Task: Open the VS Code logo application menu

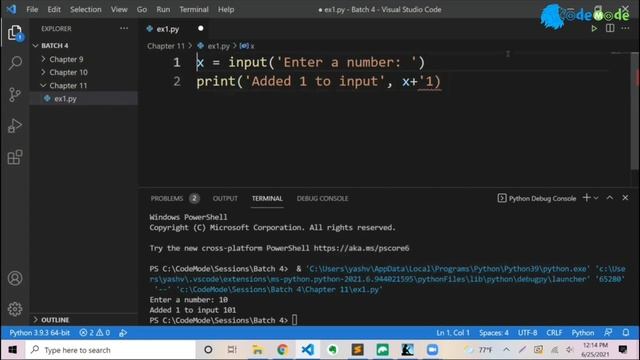Action: [x=11, y=9]
